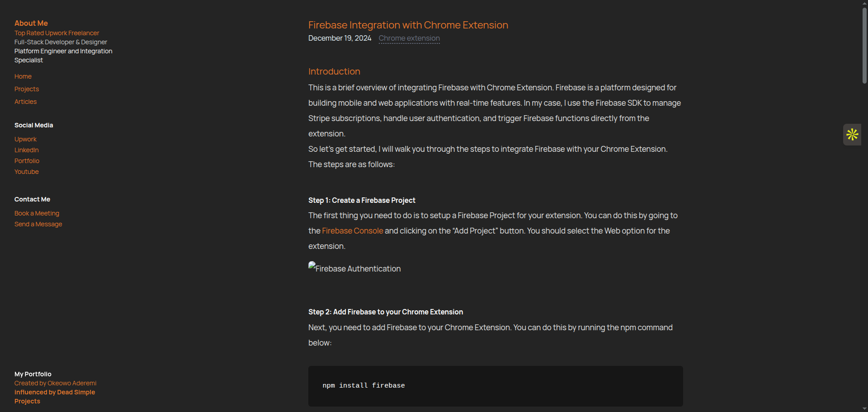
Task: Click the npm install firebase code block
Action: (x=495, y=386)
